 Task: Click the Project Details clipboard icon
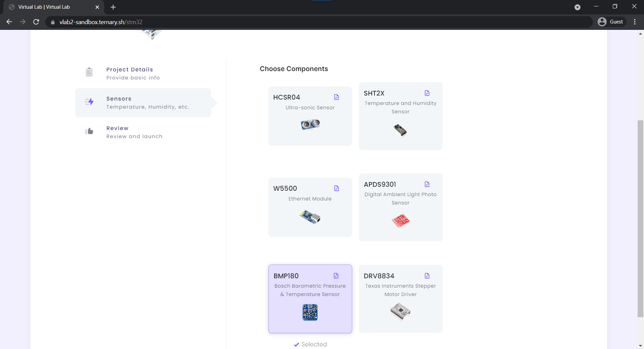(89, 72)
